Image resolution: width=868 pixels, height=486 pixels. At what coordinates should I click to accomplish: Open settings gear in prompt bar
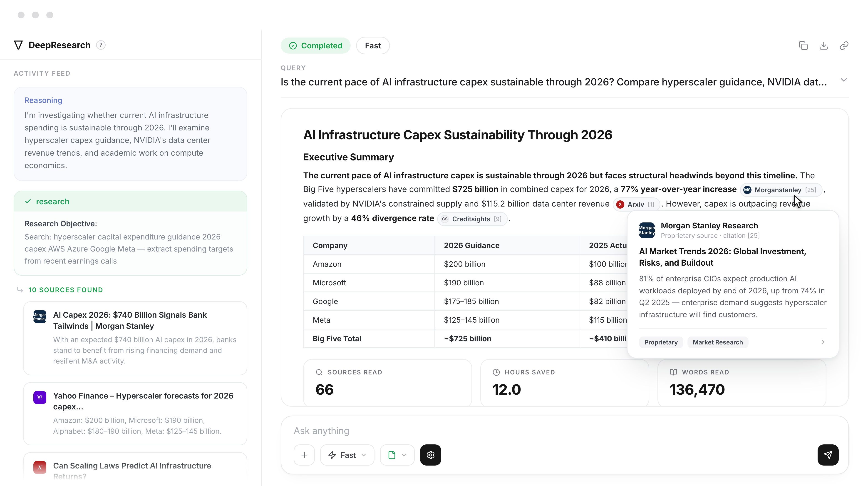pos(430,455)
